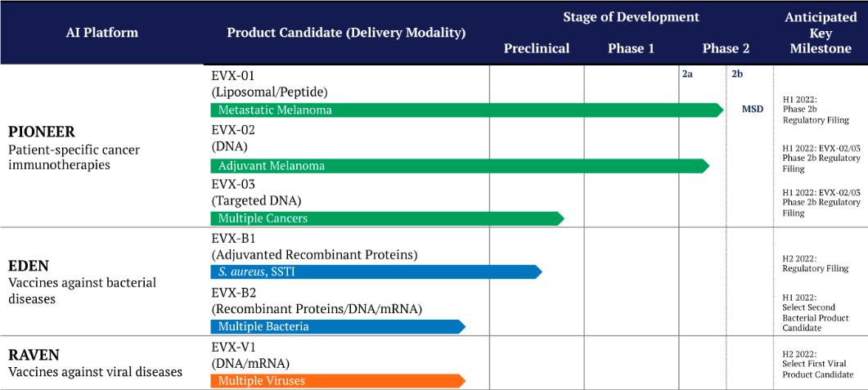The width and height of the screenshot is (868, 390).
Task: Select the S. aureus, SSTI blue bar
Action: click(x=376, y=271)
